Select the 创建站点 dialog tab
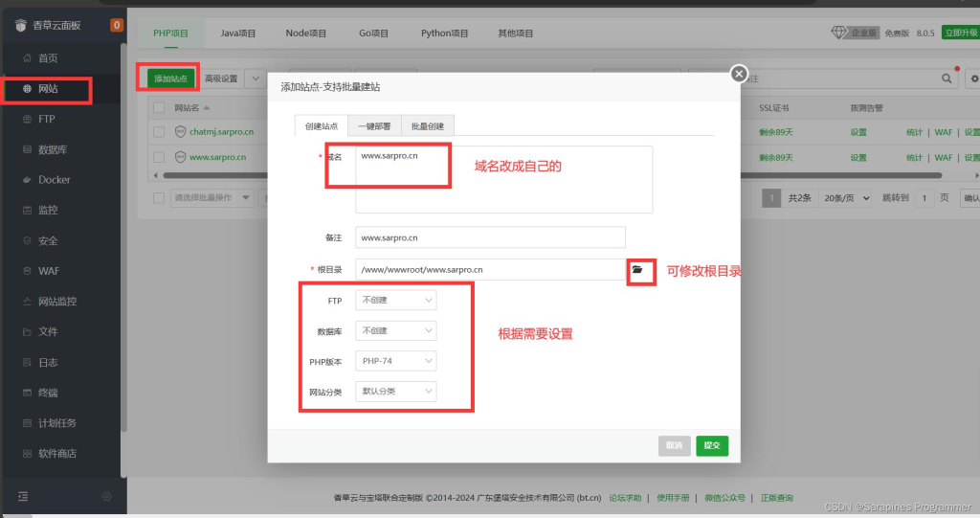 pyautogui.click(x=322, y=125)
